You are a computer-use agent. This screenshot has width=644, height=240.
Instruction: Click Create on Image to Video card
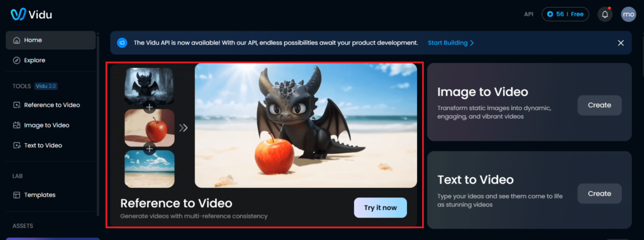pyautogui.click(x=599, y=105)
